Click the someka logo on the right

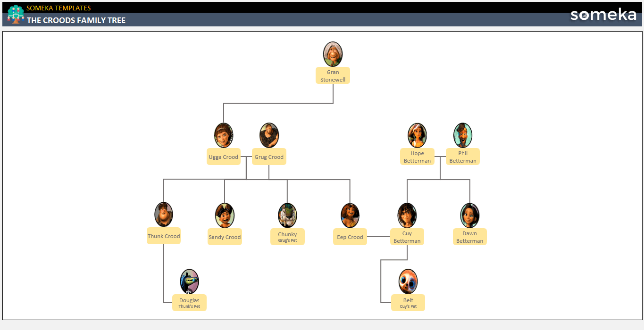603,15
